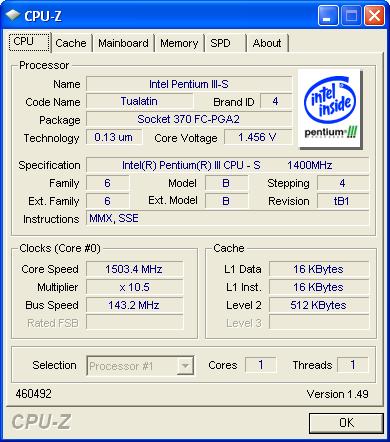Viewport: 390px width, 442px height.
Task: Click the Instructions field showing MMX, SSE
Action: pyautogui.click(x=227, y=218)
